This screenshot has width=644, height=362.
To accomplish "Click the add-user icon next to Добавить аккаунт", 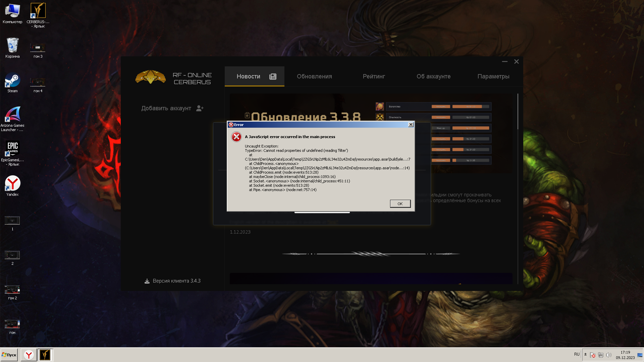I will [x=200, y=108].
